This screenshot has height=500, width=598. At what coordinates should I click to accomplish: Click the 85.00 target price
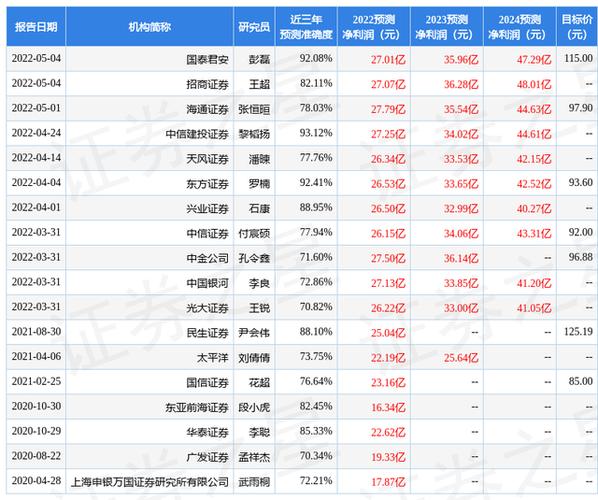click(x=581, y=381)
